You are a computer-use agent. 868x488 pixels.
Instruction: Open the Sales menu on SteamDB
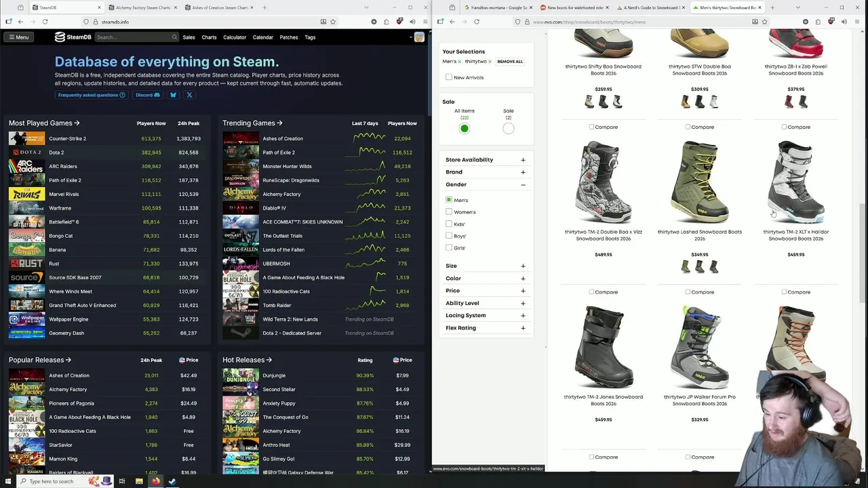(189, 37)
